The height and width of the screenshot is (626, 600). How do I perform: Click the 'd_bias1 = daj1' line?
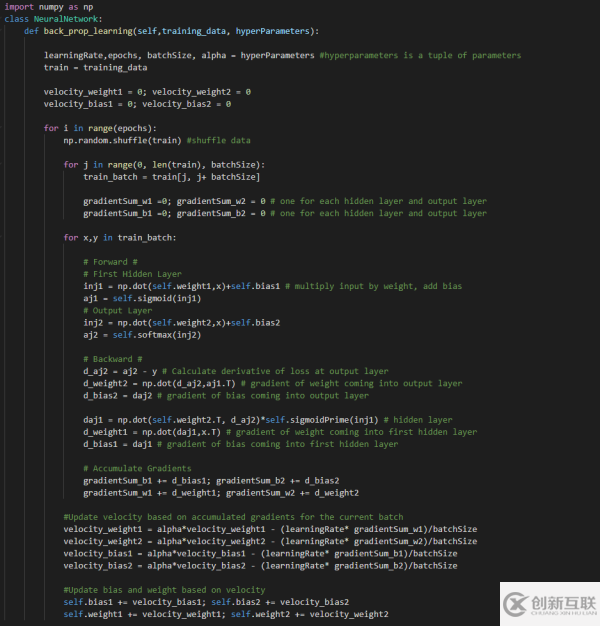point(241,444)
